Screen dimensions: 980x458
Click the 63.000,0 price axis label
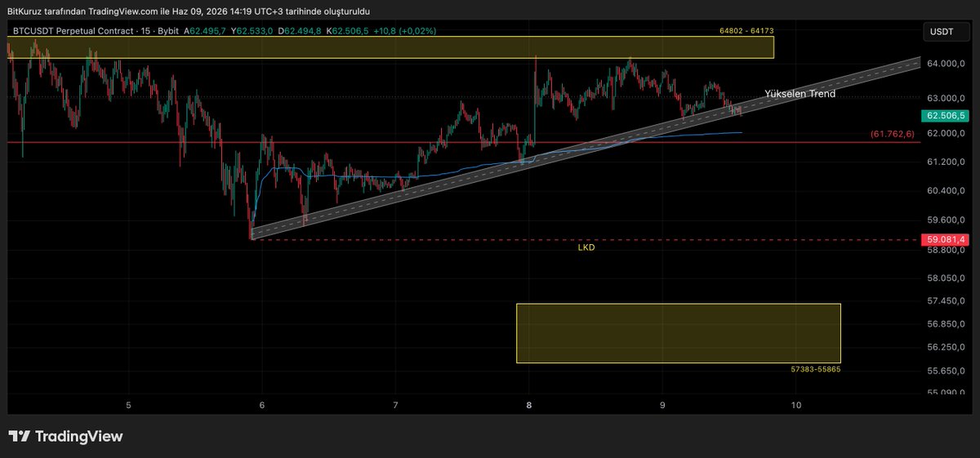[x=947, y=98]
